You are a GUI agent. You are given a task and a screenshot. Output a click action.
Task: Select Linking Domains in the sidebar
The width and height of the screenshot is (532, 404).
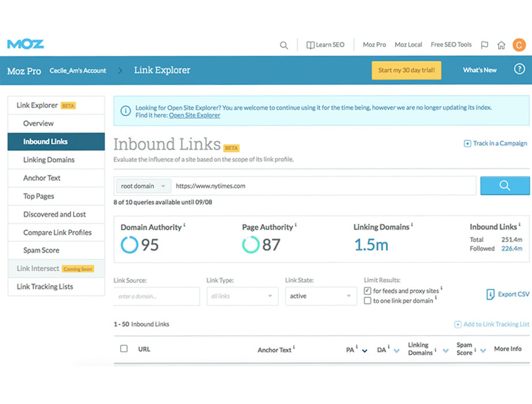point(49,160)
